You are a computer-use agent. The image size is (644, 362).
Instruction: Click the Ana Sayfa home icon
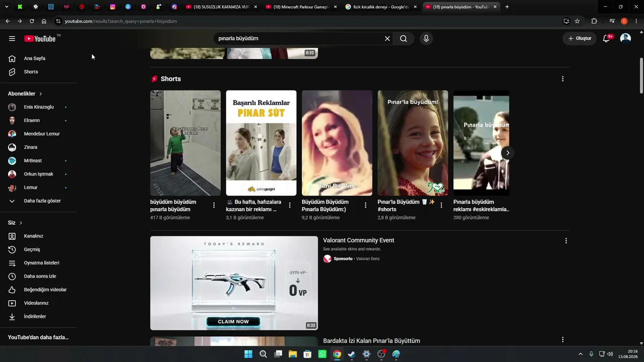12,58
